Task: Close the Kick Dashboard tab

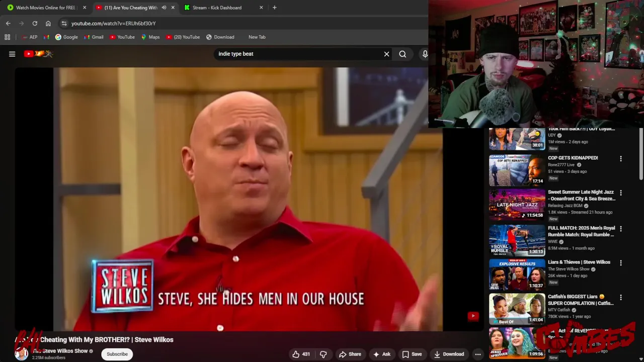Action: coord(261,8)
